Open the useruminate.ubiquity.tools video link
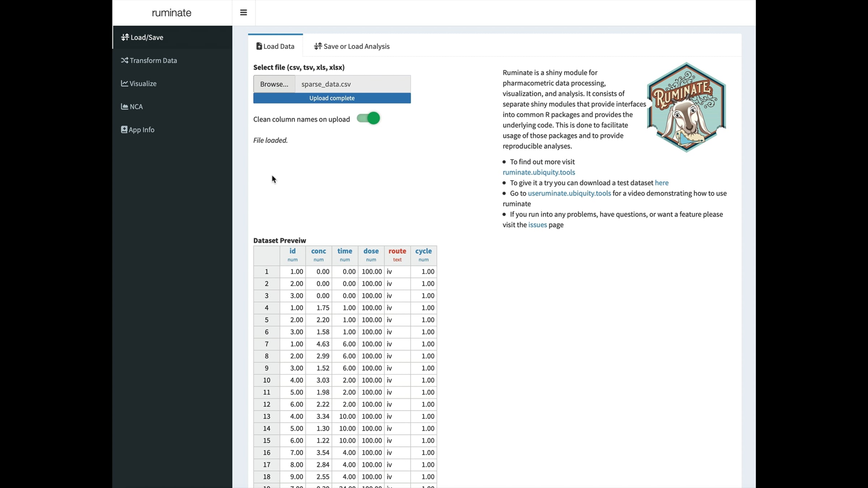Viewport: 868px width, 488px height. (x=569, y=193)
